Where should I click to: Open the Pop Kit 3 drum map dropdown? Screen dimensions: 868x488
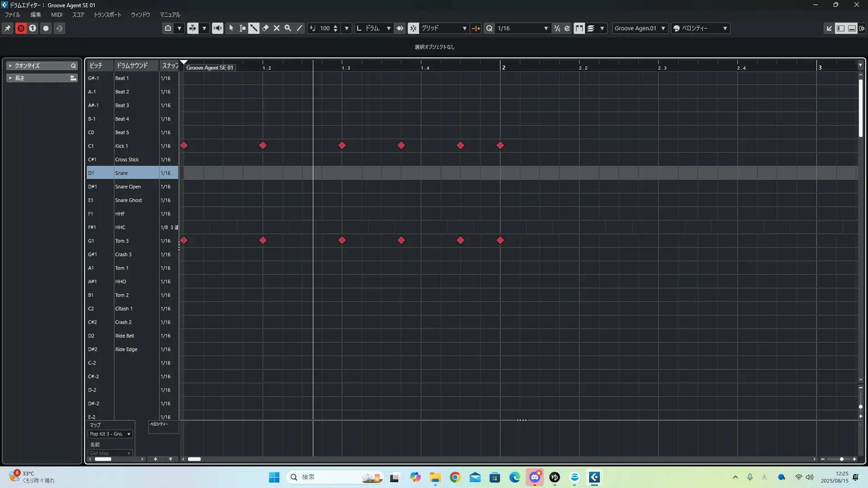click(x=110, y=434)
